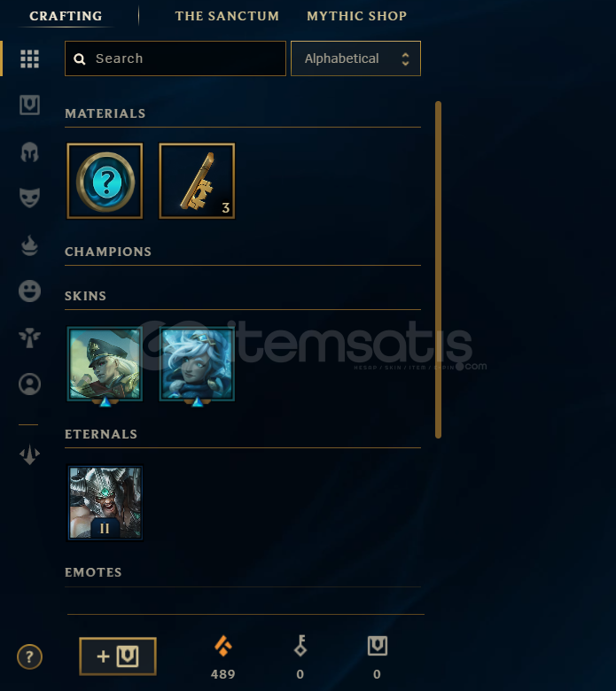Select the Crafting tab

coord(66,16)
